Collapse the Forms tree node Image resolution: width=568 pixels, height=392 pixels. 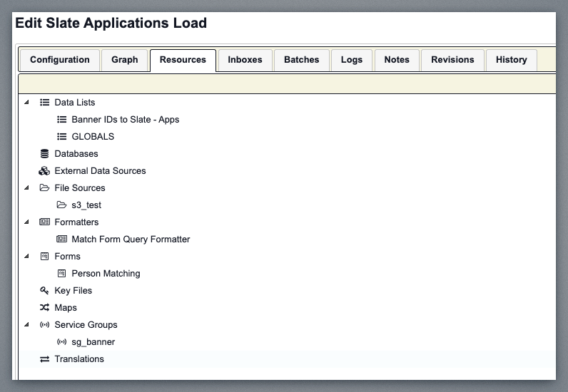(x=27, y=257)
